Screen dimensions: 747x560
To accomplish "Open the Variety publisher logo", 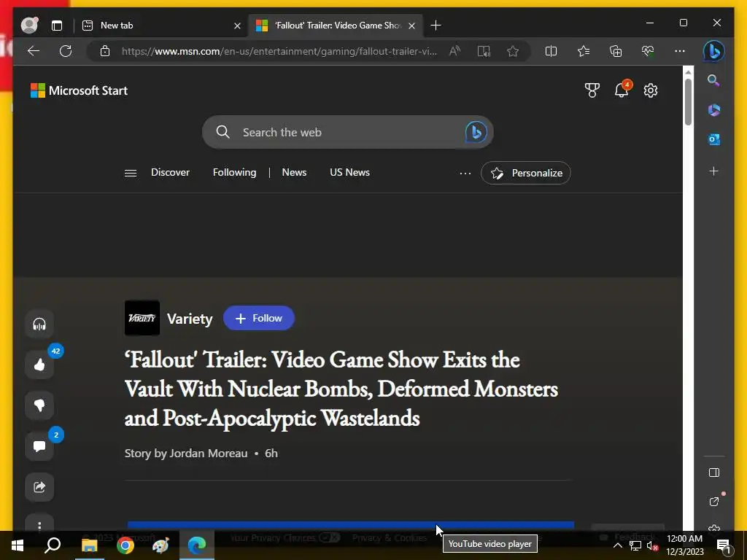I will 142,318.
